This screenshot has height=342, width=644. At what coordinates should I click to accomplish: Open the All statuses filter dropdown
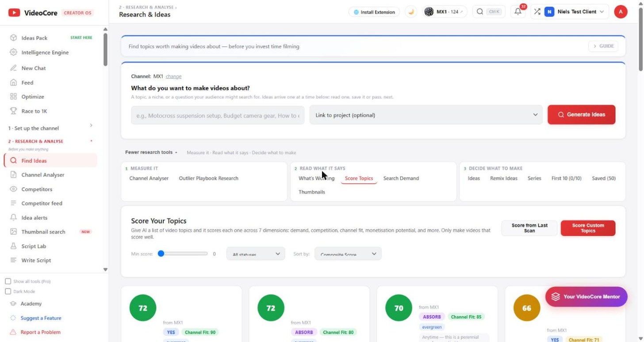256,254
